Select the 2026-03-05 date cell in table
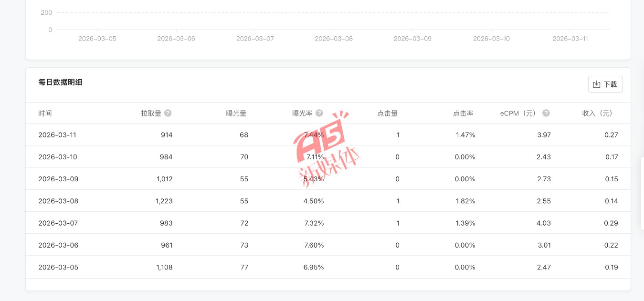The image size is (644, 301). pos(57,267)
